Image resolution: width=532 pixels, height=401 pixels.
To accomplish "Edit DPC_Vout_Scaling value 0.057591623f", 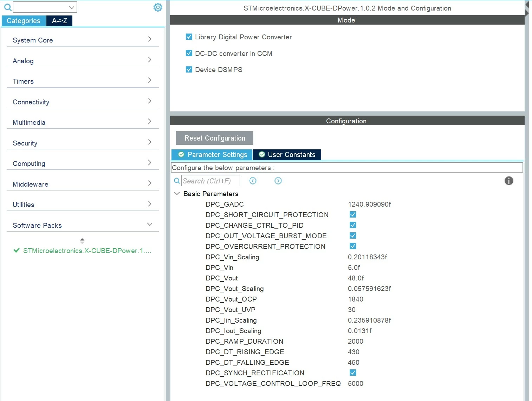I will [x=369, y=289].
